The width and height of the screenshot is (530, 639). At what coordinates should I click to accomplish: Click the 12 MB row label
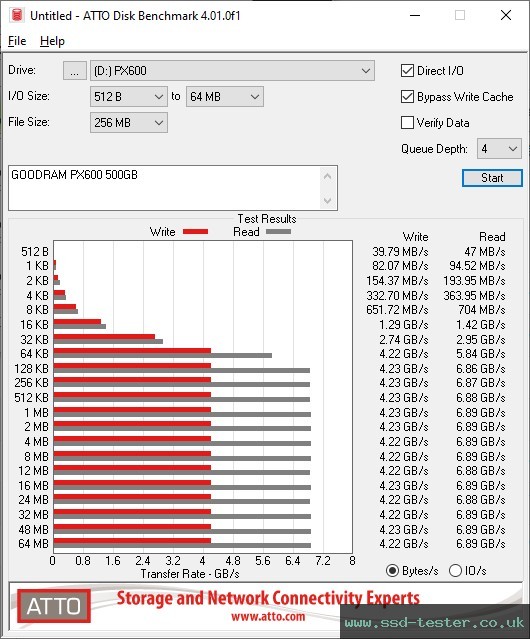click(x=33, y=471)
